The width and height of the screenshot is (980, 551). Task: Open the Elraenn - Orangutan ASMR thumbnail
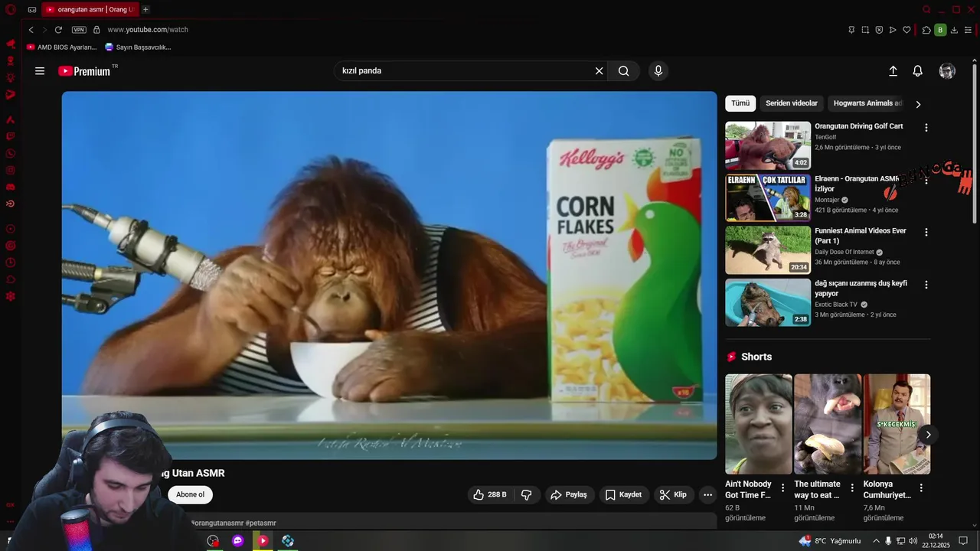[x=768, y=197]
